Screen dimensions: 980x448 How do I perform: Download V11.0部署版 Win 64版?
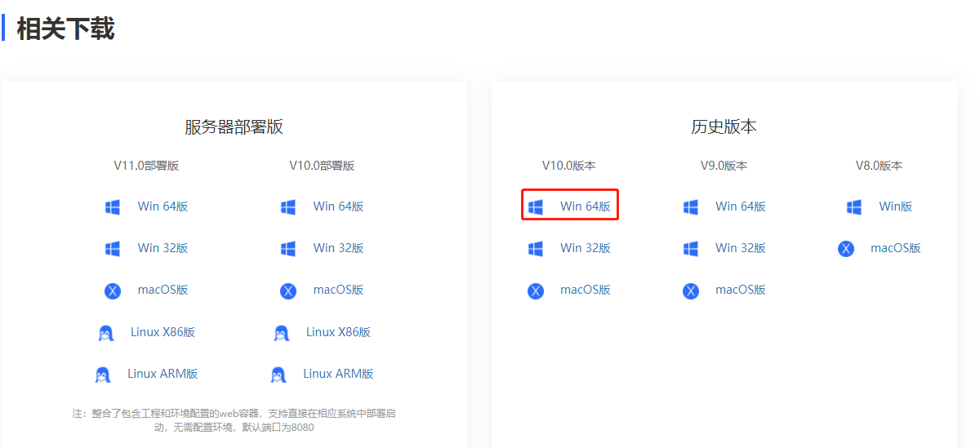[x=163, y=206]
